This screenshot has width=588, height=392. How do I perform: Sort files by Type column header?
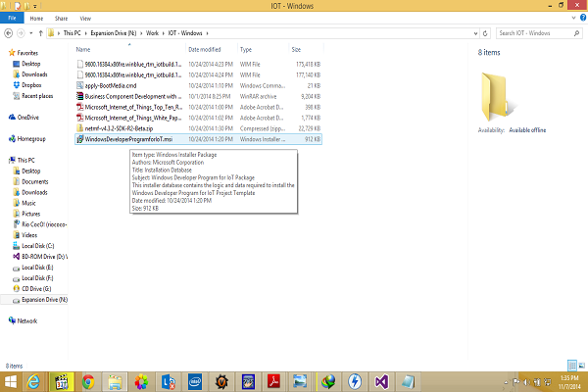264,50
